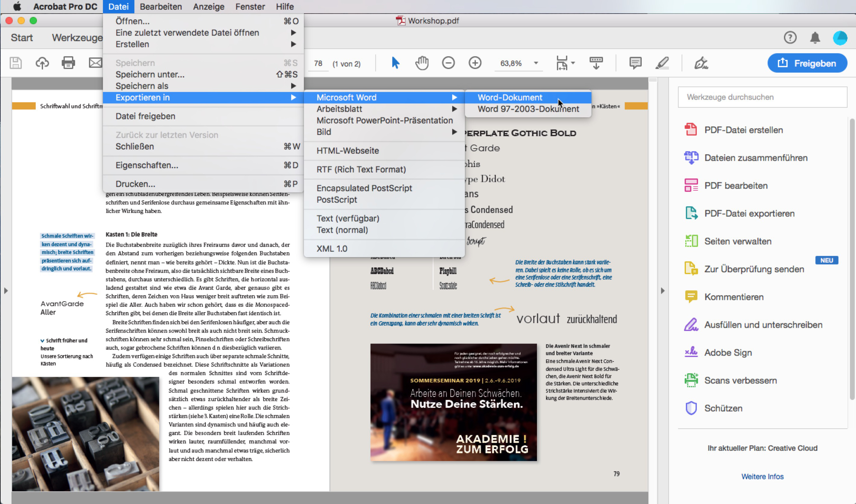Click the blue Freigeben button

click(807, 63)
